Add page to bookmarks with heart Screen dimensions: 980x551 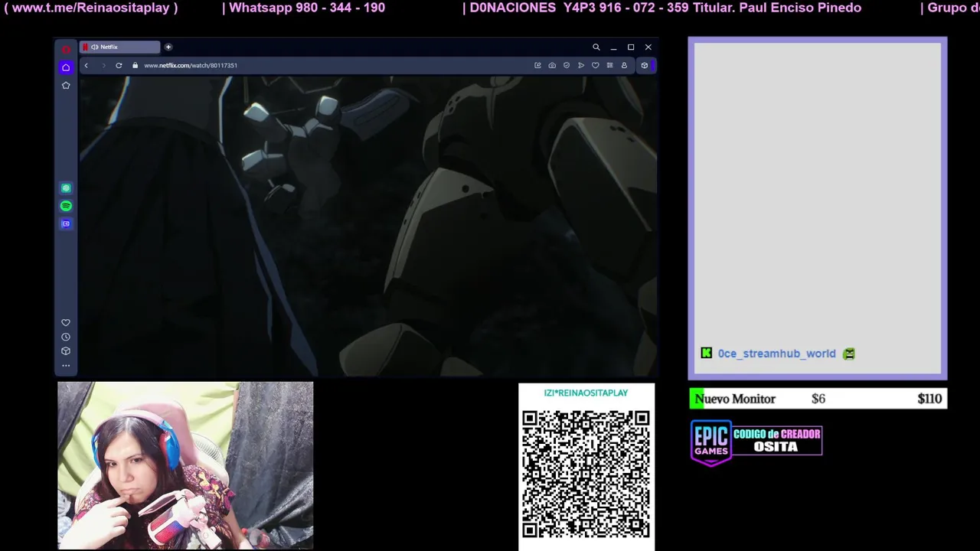[595, 65]
